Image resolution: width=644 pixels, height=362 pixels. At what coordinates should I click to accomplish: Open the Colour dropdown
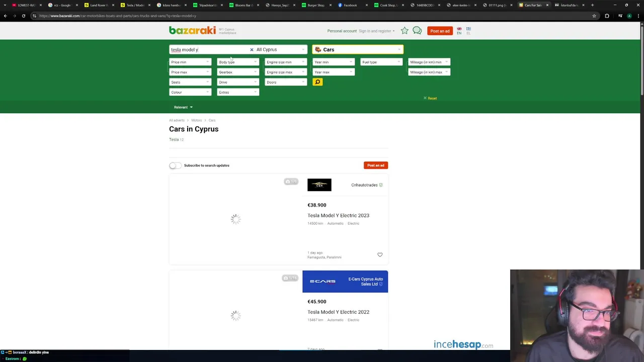[190, 92]
